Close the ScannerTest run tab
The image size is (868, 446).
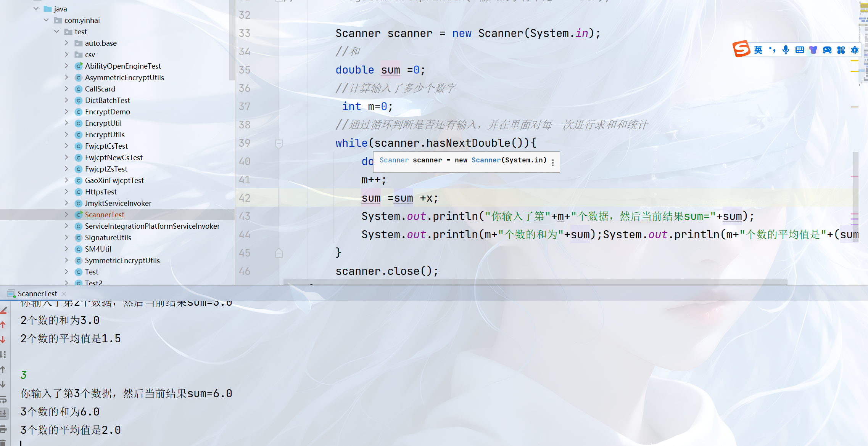coord(64,294)
